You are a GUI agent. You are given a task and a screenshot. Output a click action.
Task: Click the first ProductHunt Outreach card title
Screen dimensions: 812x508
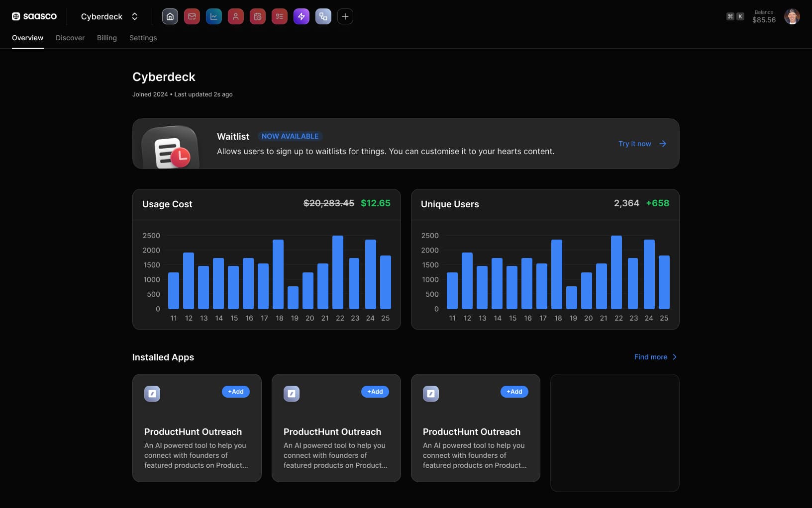pos(193,432)
